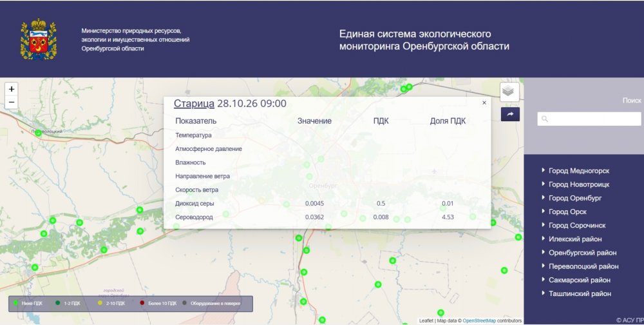Click the Направление ветра row label
The image size is (644, 325).
(x=202, y=176)
